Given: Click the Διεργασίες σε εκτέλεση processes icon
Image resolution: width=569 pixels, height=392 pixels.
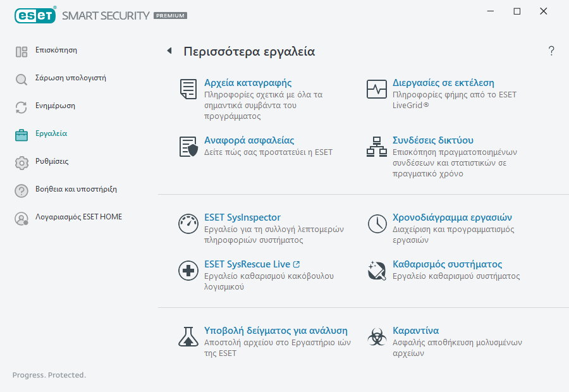Looking at the screenshot, I should [x=376, y=89].
